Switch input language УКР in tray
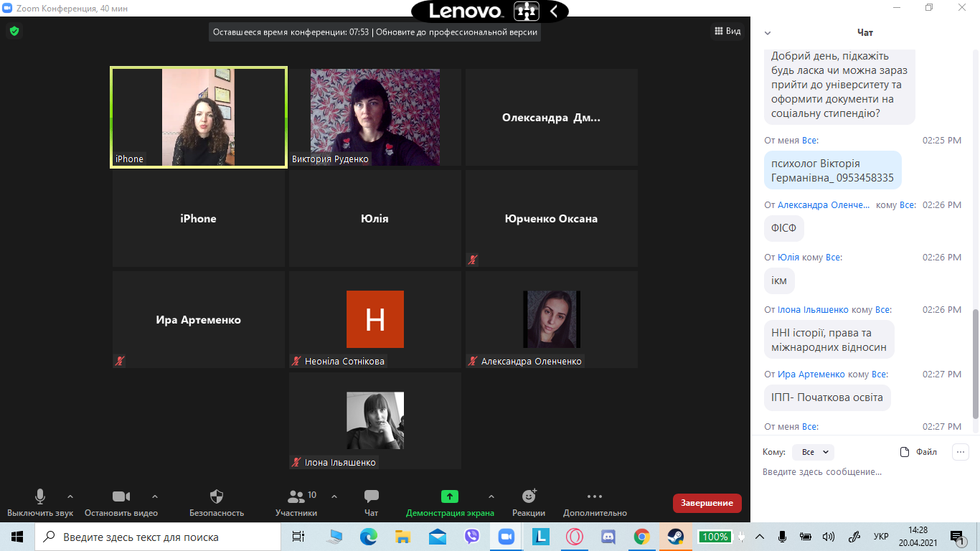Screen dimensions: 980x551 pos(881,537)
